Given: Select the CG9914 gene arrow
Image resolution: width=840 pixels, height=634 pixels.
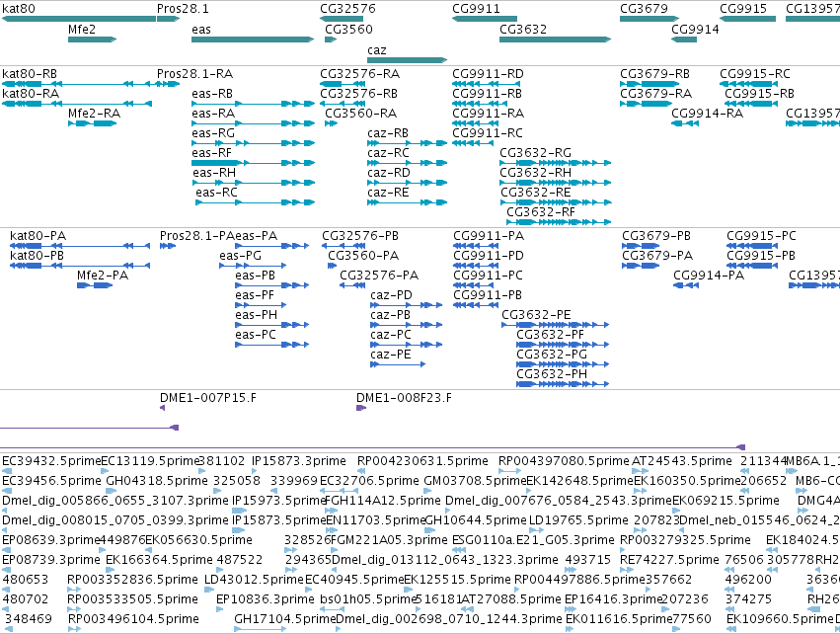Looking at the screenshot, I should pos(684,40).
